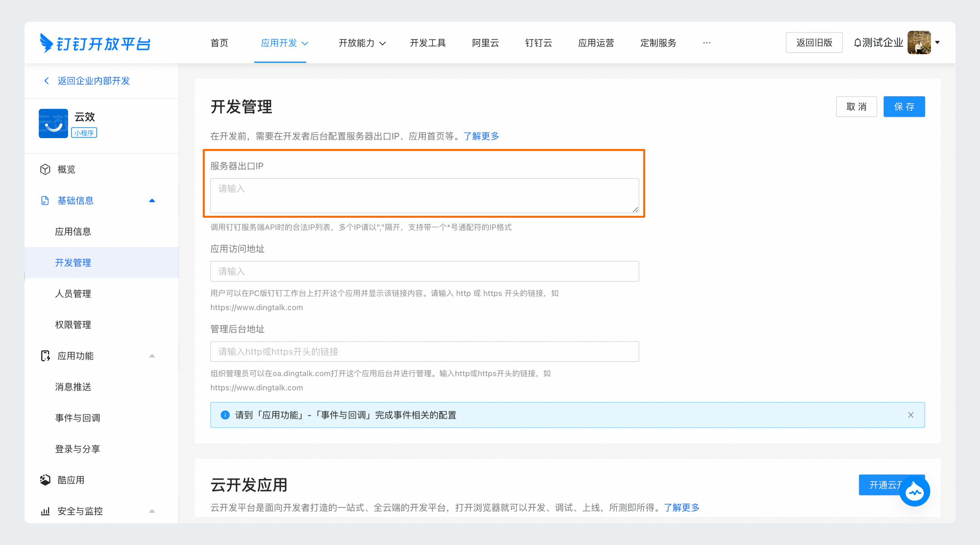Collapse the 基础信息 section arrow
The height and width of the screenshot is (545, 980).
152,200
